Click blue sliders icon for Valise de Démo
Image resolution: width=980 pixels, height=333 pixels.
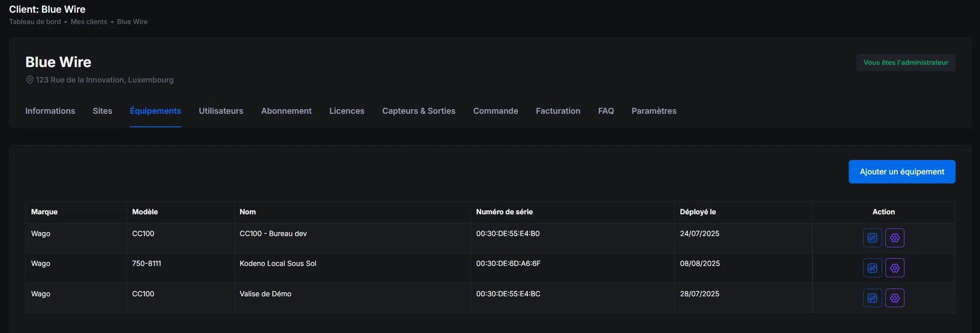click(872, 298)
